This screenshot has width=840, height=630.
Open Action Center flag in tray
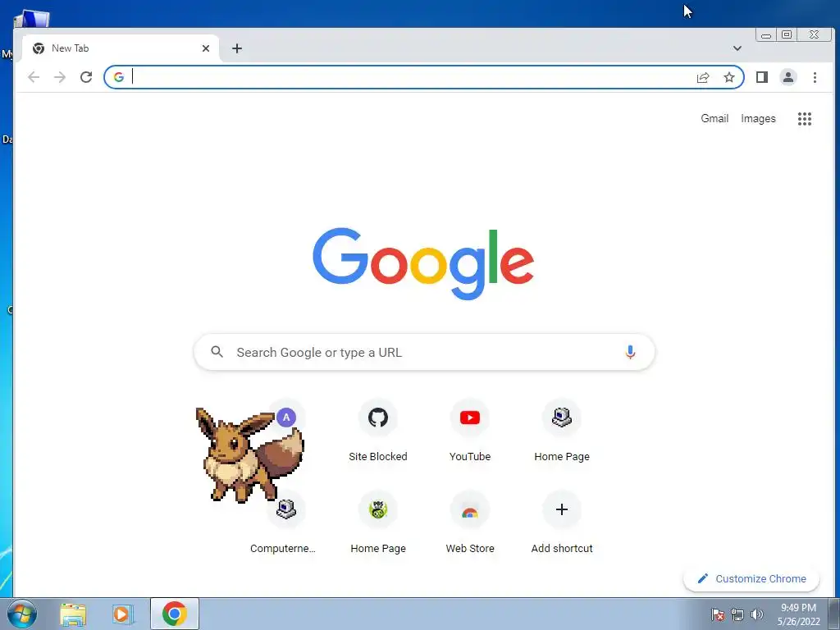click(x=718, y=614)
